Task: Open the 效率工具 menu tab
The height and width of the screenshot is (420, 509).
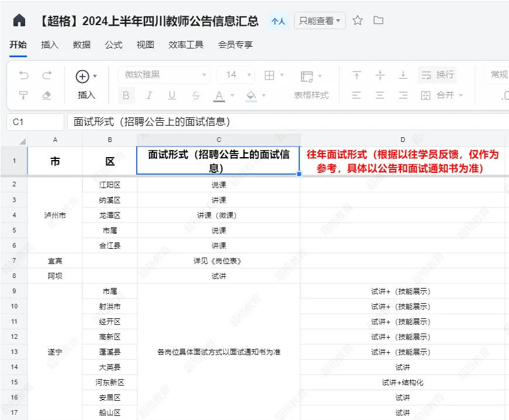Action: [x=185, y=44]
